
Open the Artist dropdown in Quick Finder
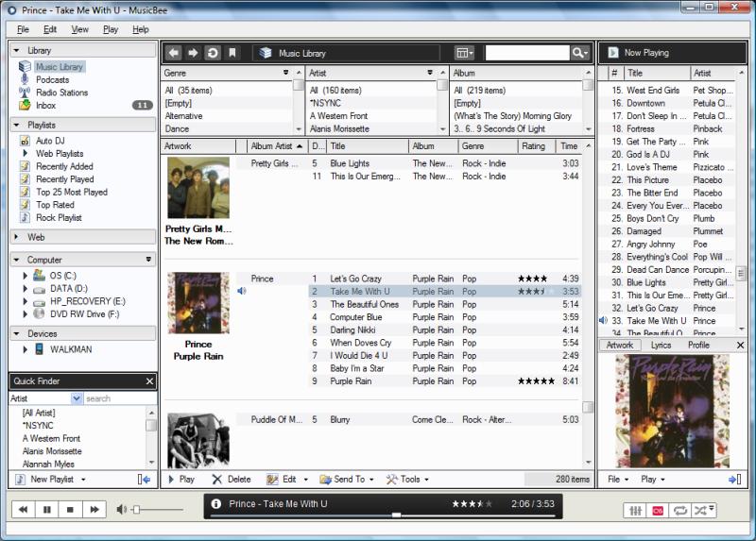(77, 398)
